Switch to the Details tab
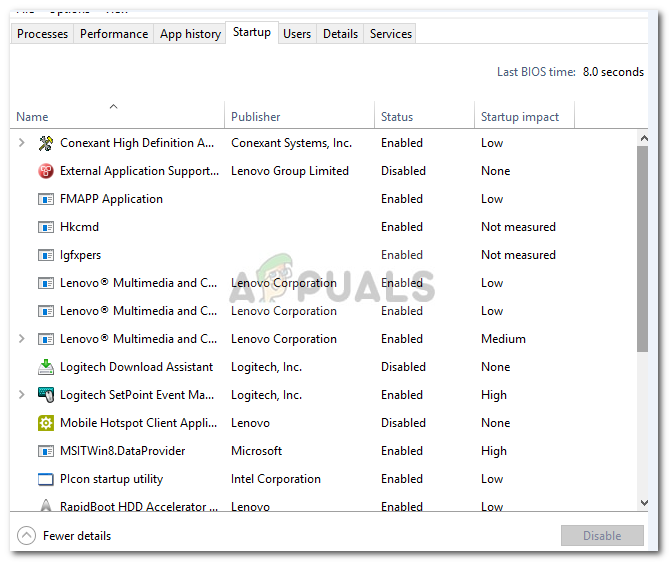 pyautogui.click(x=340, y=34)
